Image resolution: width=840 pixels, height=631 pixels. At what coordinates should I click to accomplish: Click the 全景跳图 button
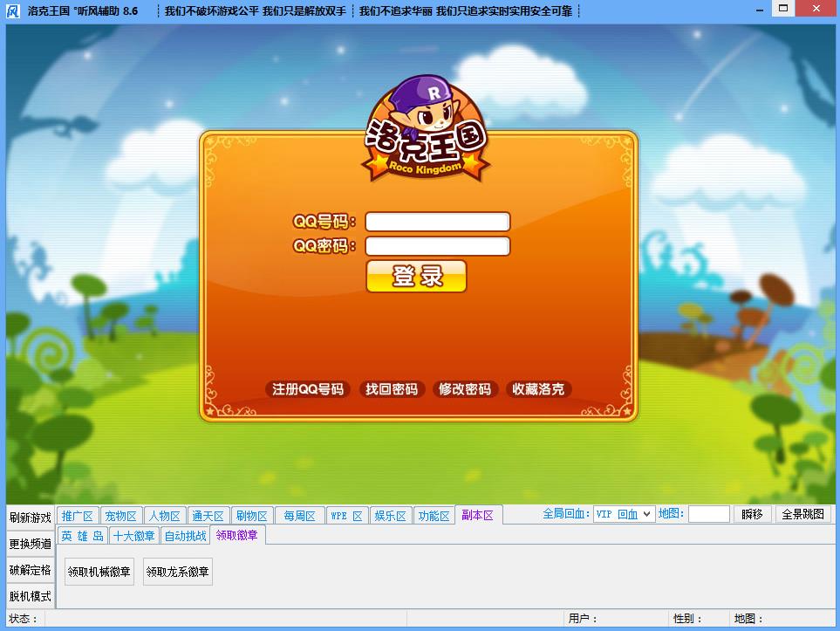pyautogui.click(x=802, y=514)
